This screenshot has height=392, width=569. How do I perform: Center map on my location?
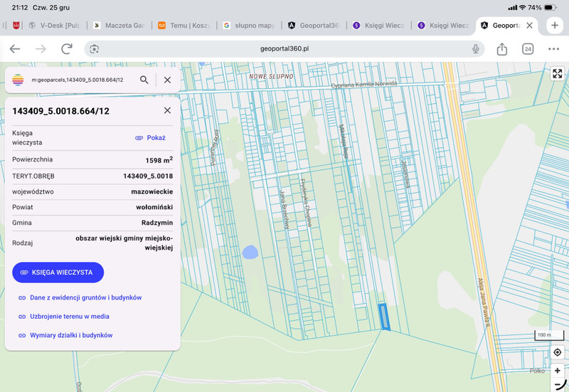pyautogui.click(x=557, y=353)
